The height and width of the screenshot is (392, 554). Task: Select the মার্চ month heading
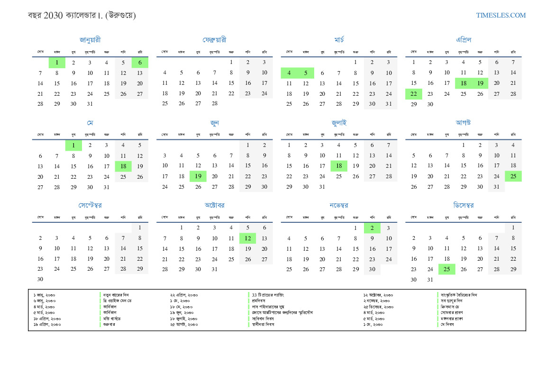(x=339, y=40)
